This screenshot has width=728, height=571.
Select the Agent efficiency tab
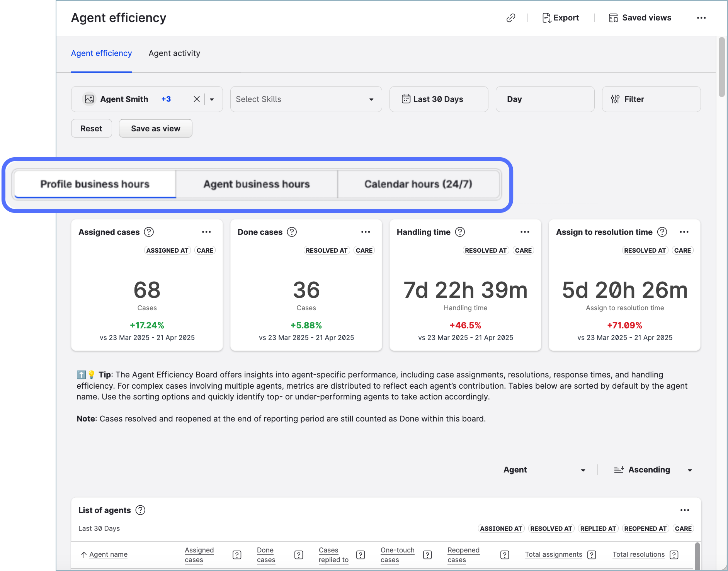[x=101, y=53]
